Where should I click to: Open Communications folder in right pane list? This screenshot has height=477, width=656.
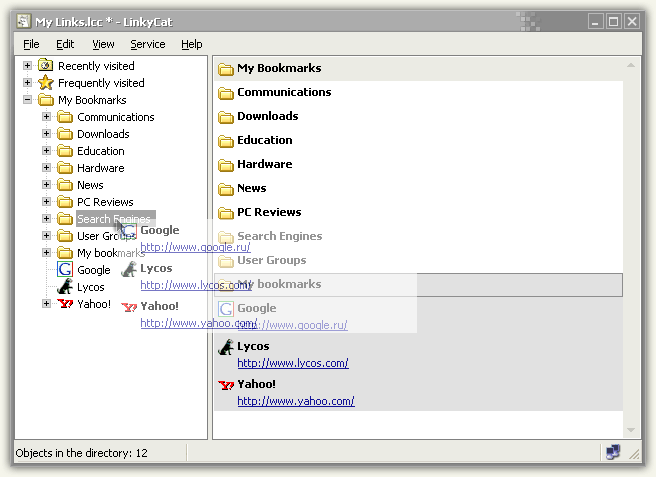pyautogui.click(x=284, y=92)
